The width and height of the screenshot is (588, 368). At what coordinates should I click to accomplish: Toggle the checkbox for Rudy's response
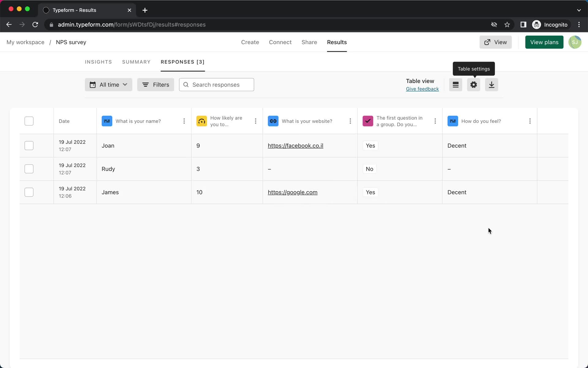point(29,169)
